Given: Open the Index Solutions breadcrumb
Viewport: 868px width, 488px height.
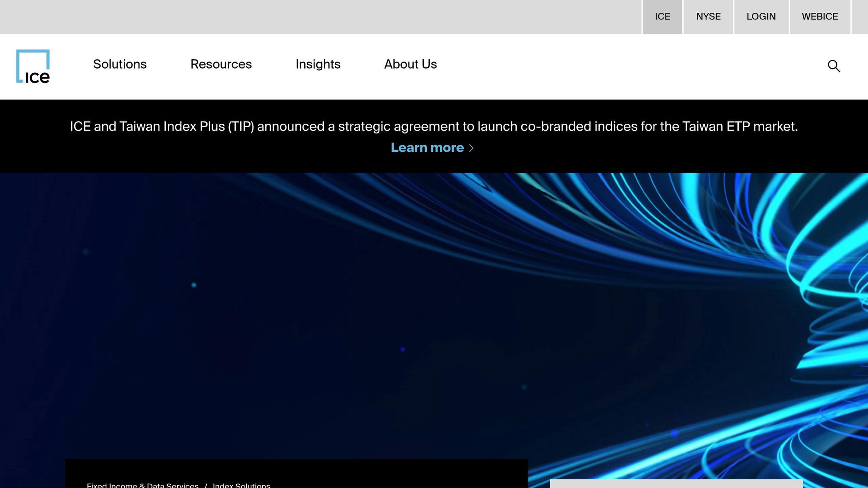Looking at the screenshot, I should coord(242,485).
